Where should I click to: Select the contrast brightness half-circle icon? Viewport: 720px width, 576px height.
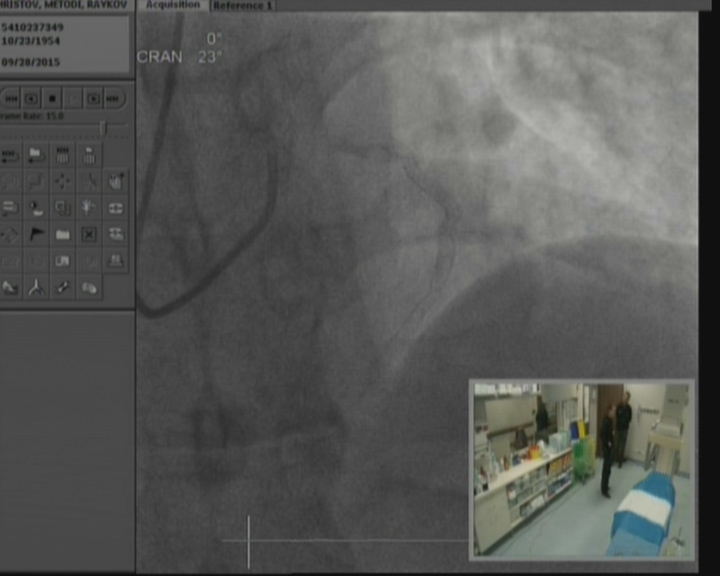point(36,208)
